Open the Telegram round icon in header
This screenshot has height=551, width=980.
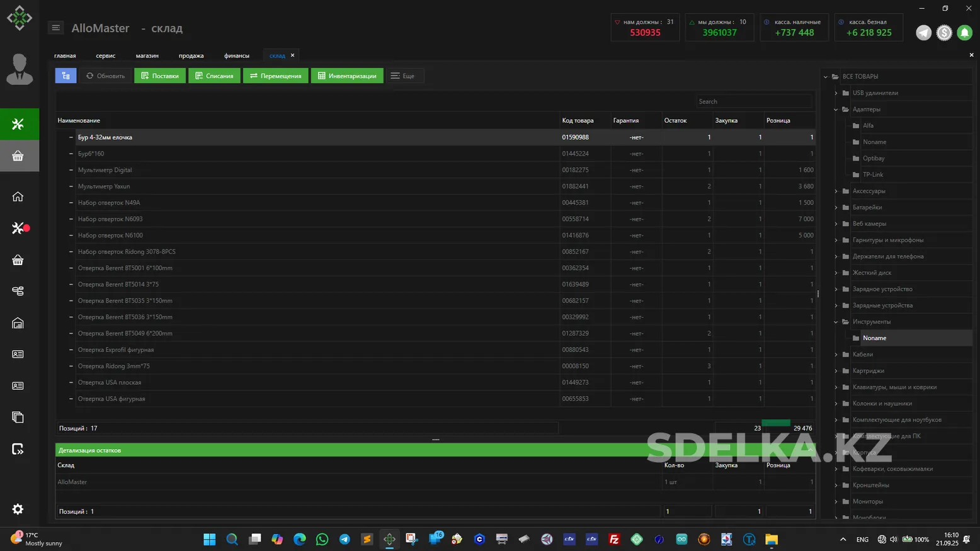click(923, 33)
